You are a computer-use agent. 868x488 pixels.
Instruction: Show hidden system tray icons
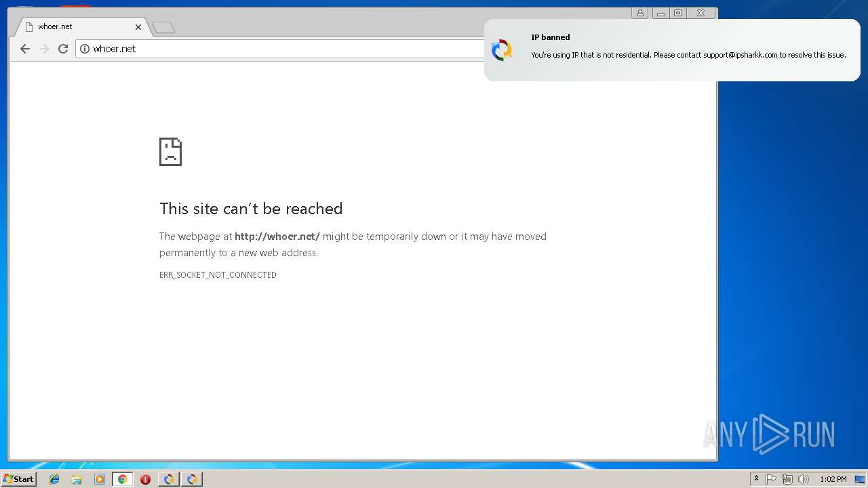click(756, 479)
